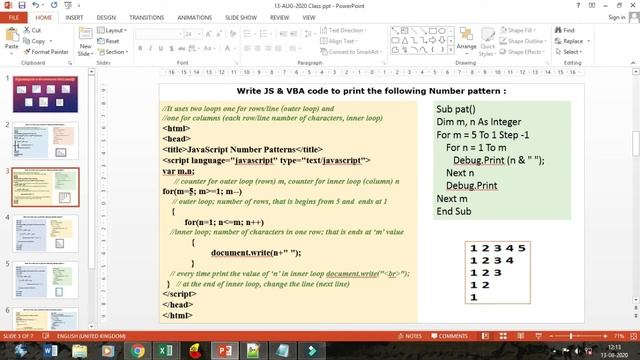Click Sign in link
Image resolution: width=640 pixels, height=360 pixels.
(x=616, y=17)
